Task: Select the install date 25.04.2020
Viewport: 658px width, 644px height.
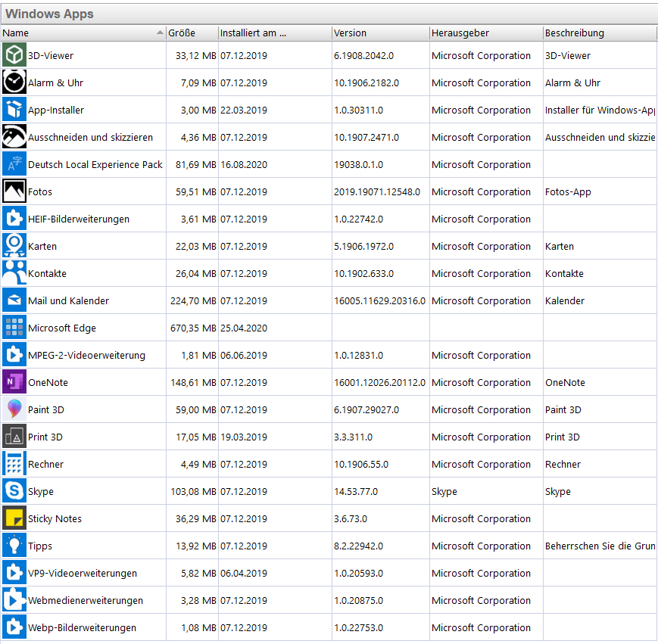Action: click(x=244, y=328)
